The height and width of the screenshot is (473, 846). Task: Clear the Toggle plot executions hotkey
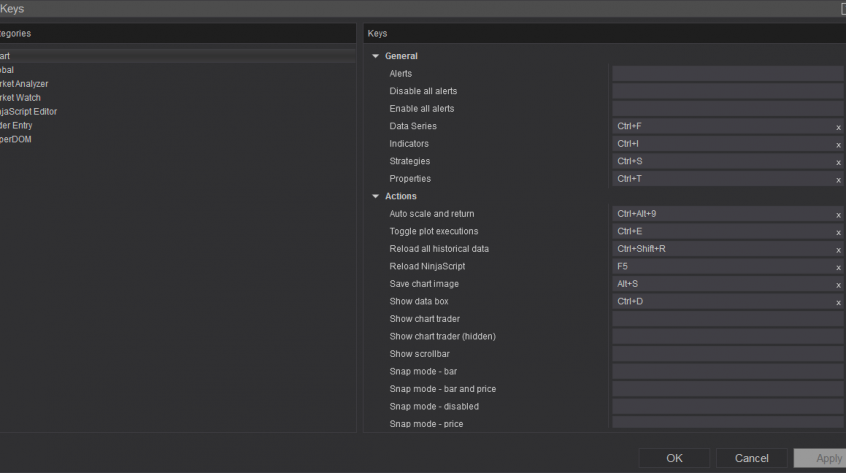click(838, 232)
